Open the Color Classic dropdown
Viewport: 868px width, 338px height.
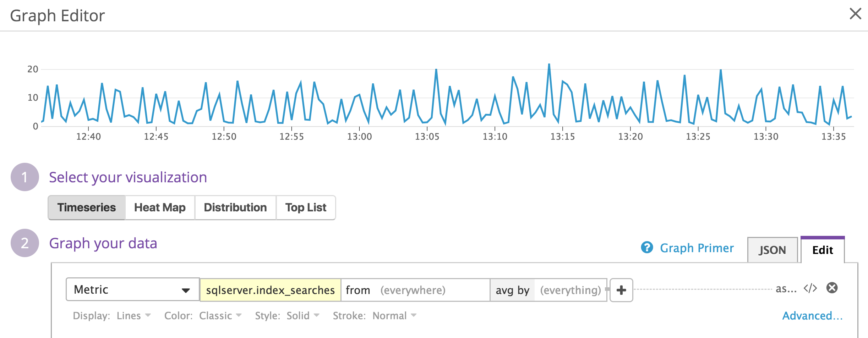click(x=220, y=315)
